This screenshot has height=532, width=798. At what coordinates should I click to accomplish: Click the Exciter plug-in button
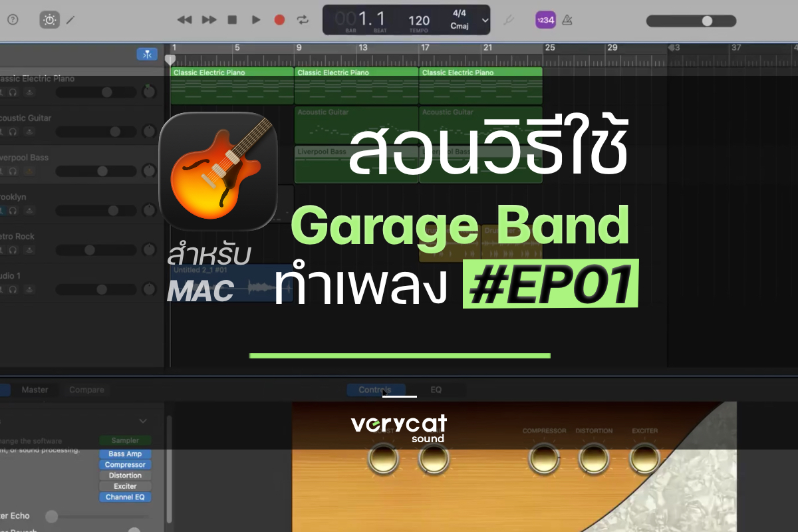(125, 486)
